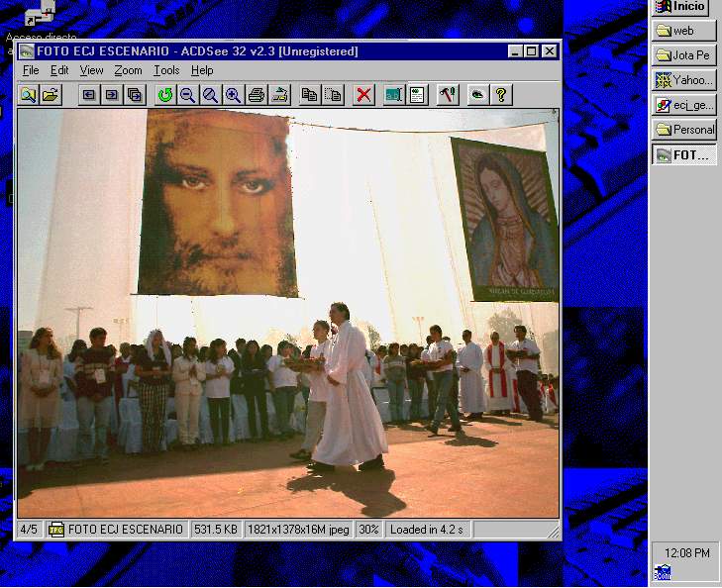Close the ACDSee window

coord(550,51)
